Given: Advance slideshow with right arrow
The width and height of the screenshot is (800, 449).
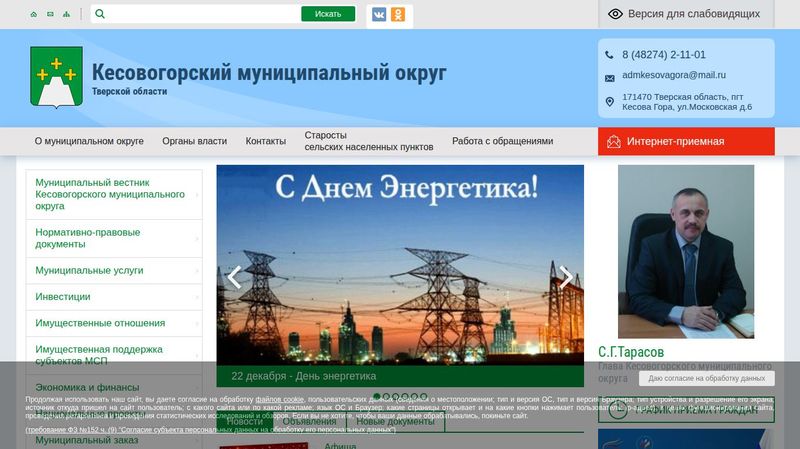Looking at the screenshot, I should [x=566, y=277].
